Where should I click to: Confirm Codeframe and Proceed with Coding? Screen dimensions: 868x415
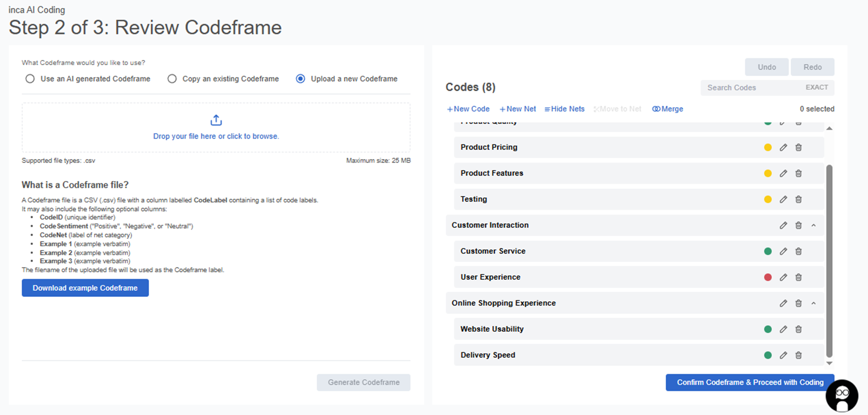[x=750, y=382]
